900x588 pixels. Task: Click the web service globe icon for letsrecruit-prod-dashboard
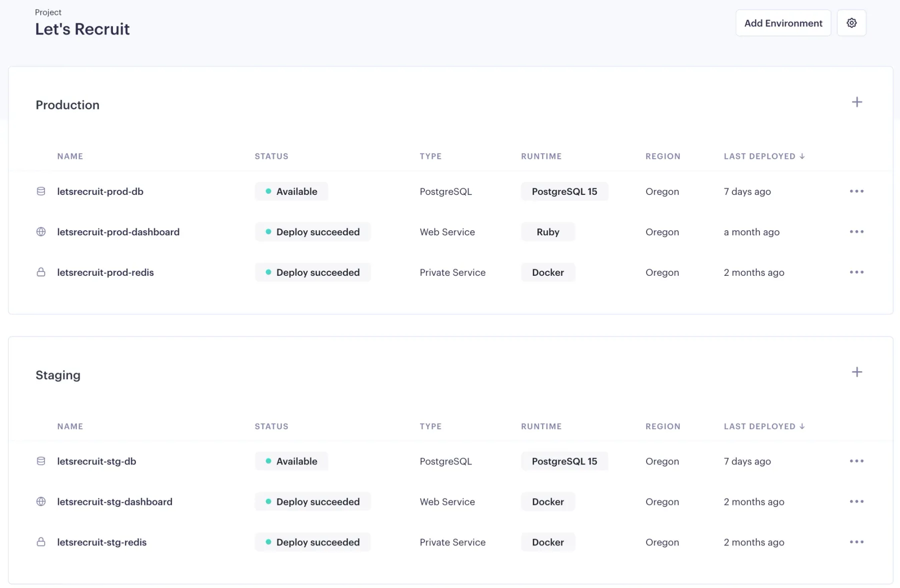pos(41,231)
